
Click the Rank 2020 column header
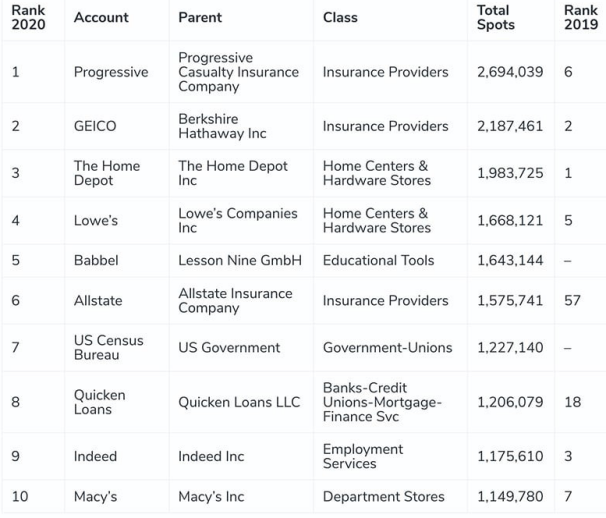(28, 17)
